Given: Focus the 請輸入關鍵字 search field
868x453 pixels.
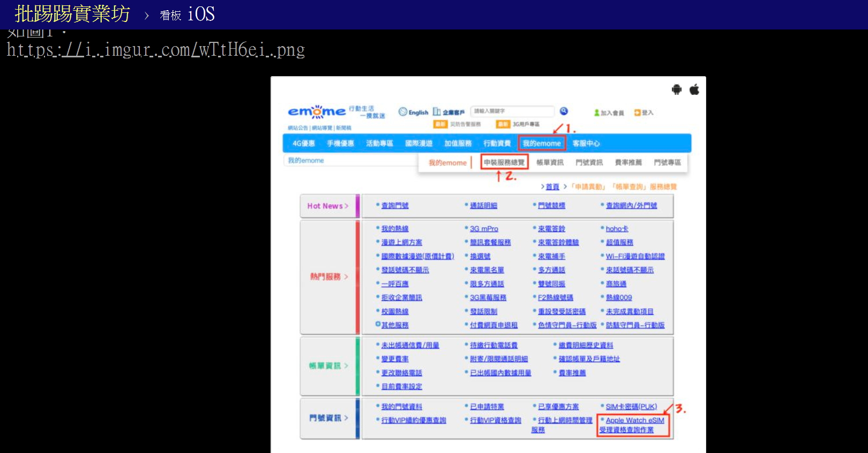Looking at the screenshot, I should coord(512,111).
